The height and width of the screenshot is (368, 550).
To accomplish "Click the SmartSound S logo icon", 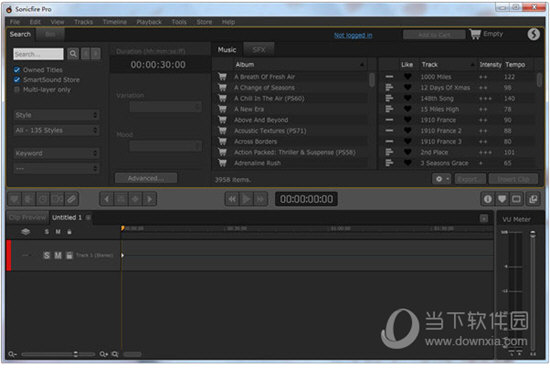I will 534,34.
